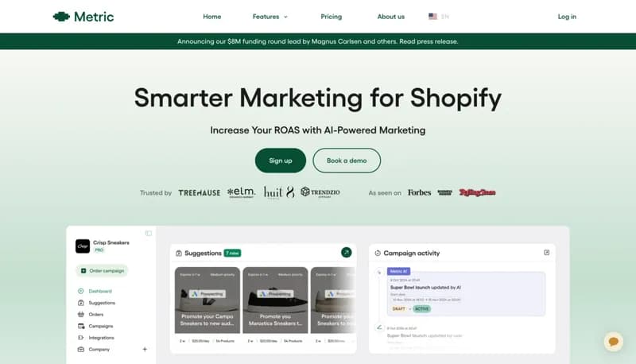Screen dimensions: 636x364
Task: Click the US flag language selector
Action: pyautogui.click(x=439, y=17)
